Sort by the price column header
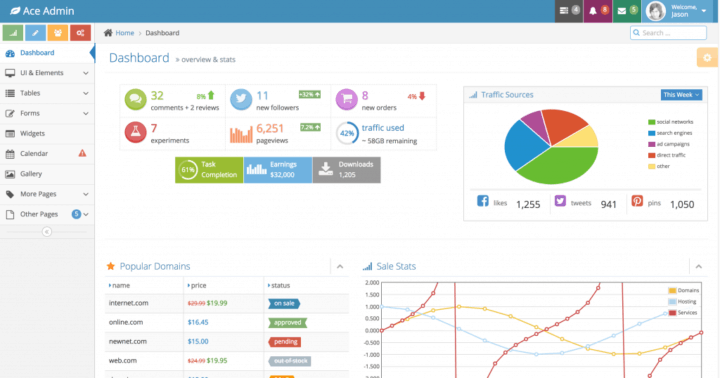720x378 pixels. pyautogui.click(x=224, y=285)
